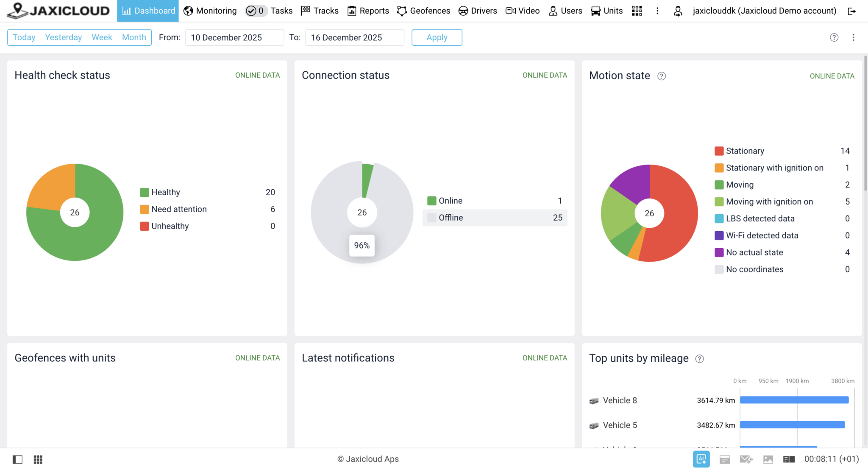The height and width of the screenshot is (470, 868).
Task: Click the Vehicle 5 mileage bar
Action: [x=793, y=425]
